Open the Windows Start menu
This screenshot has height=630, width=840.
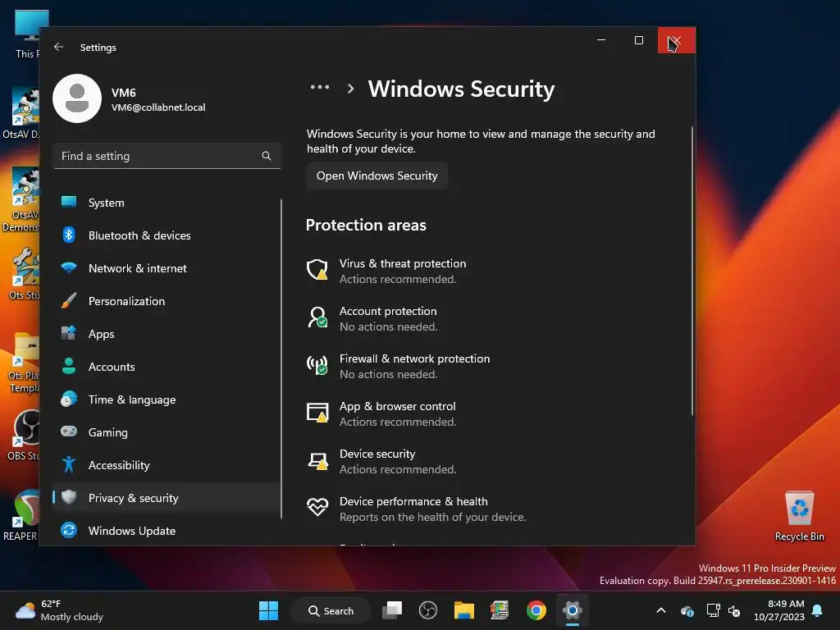point(268,610)
